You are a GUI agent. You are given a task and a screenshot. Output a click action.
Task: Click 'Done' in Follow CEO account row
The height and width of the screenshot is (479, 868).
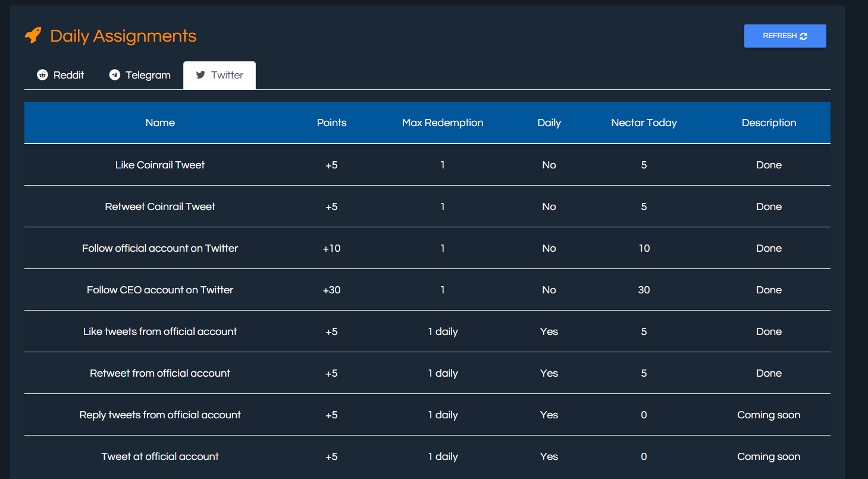coord(769,290)
